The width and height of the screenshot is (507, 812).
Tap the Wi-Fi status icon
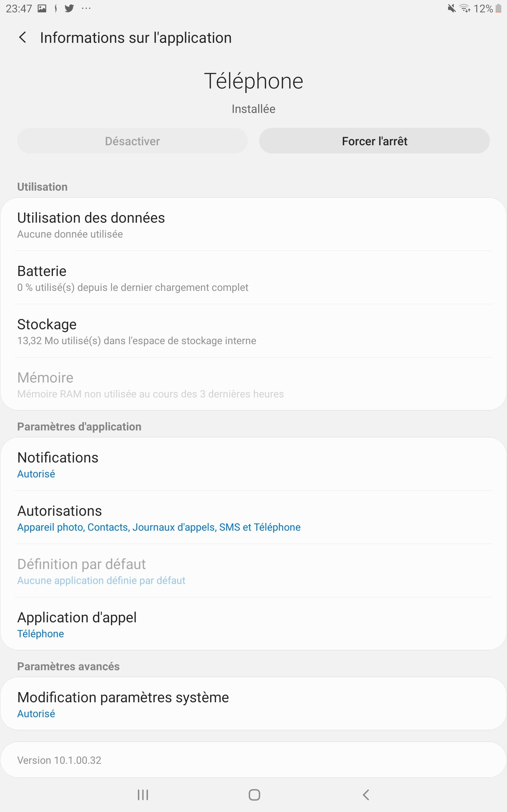pos(465,8)
